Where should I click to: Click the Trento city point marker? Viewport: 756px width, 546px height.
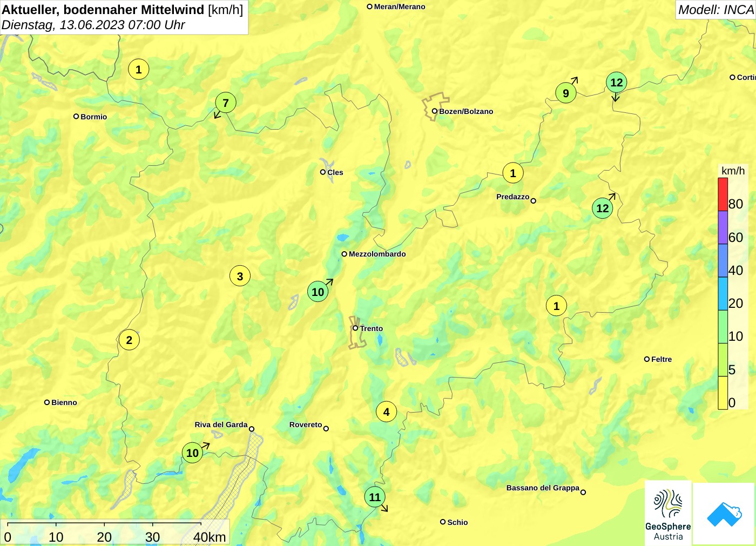355,328
